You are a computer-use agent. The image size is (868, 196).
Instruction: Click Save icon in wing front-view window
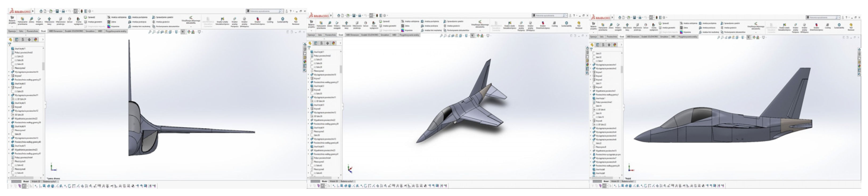57,11
